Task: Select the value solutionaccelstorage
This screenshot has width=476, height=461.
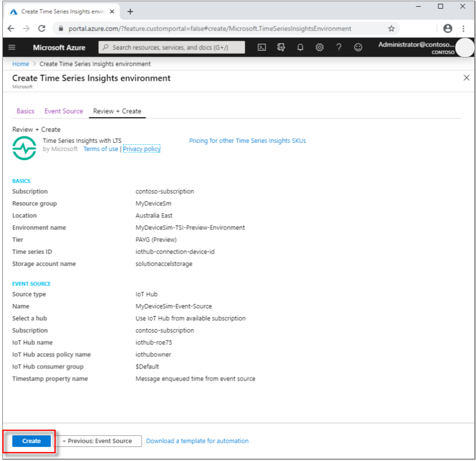Action: pyautogui.click(x=164, y=264)
